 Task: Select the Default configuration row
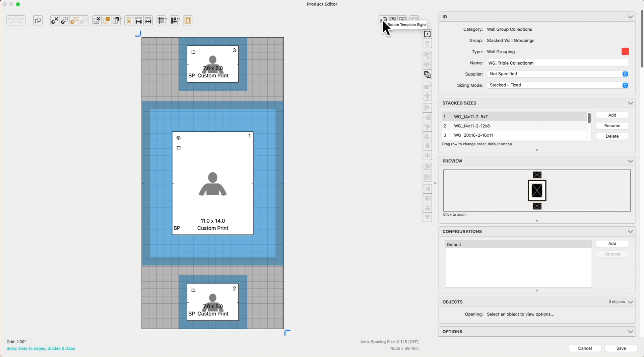[518, 244]
